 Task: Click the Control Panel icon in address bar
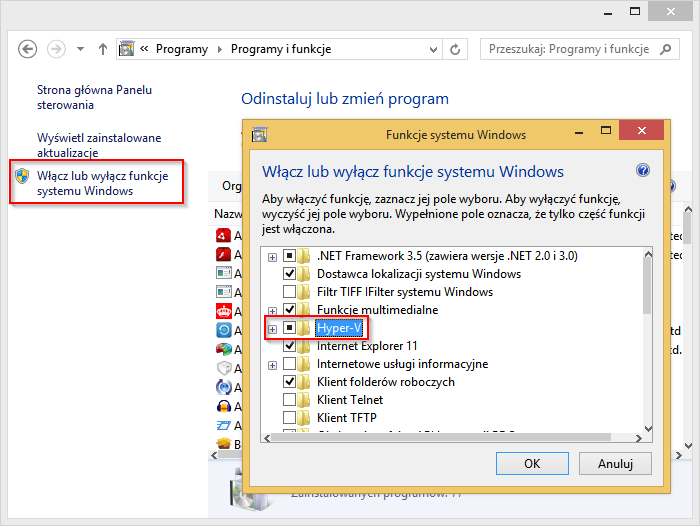pos(127,49)
